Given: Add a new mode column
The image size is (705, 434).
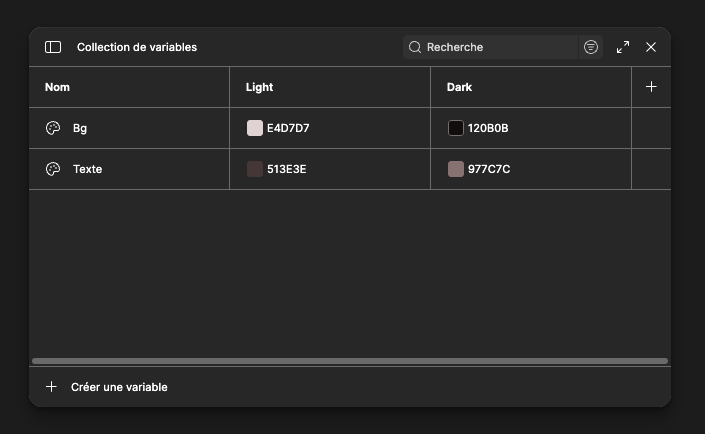Looking at the screenshot, I should click(651, 87).
